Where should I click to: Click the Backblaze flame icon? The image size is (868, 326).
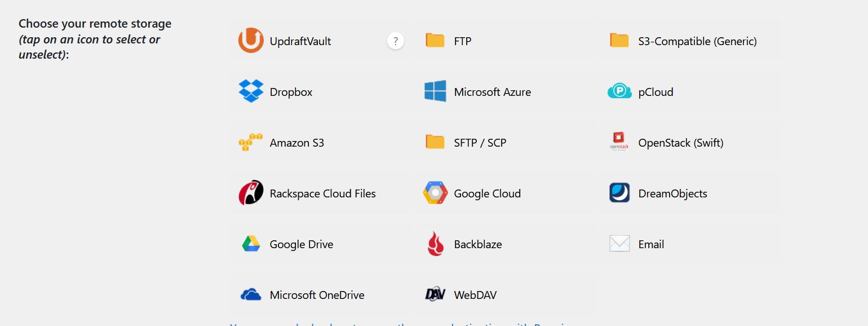click(435, 244)
